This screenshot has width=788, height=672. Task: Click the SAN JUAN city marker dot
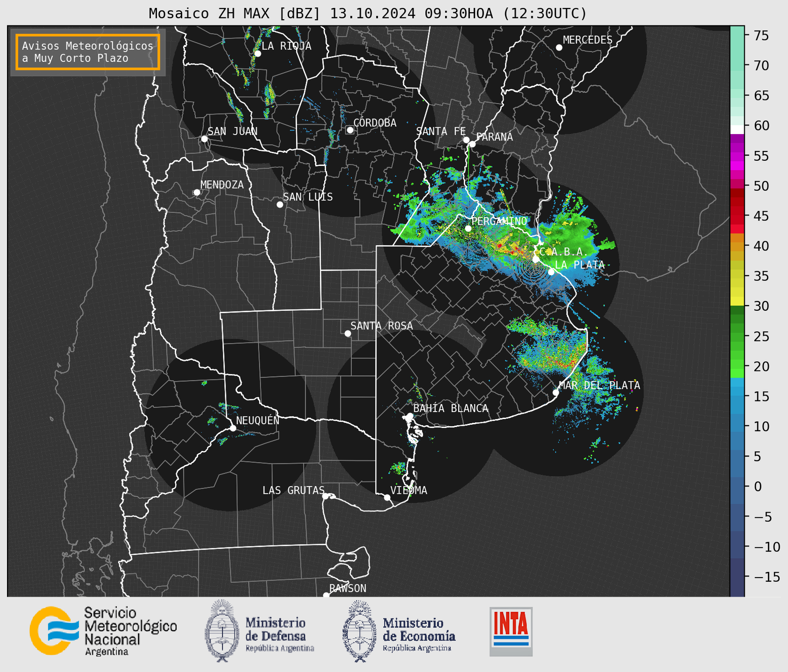[204, 139]
